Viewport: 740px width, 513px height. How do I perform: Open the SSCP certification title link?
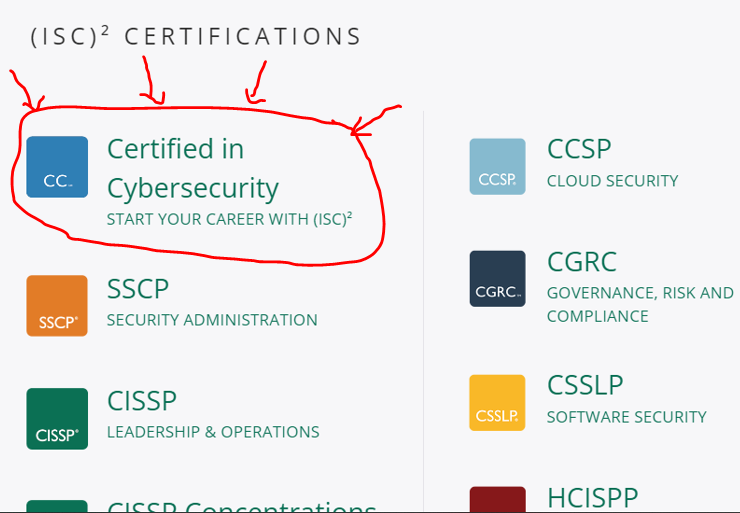pos(138,289)
